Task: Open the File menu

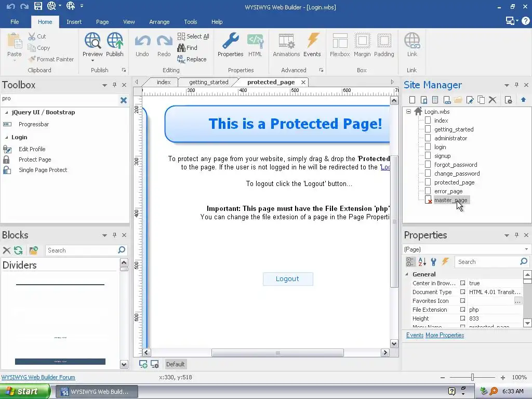Action: 15,22
